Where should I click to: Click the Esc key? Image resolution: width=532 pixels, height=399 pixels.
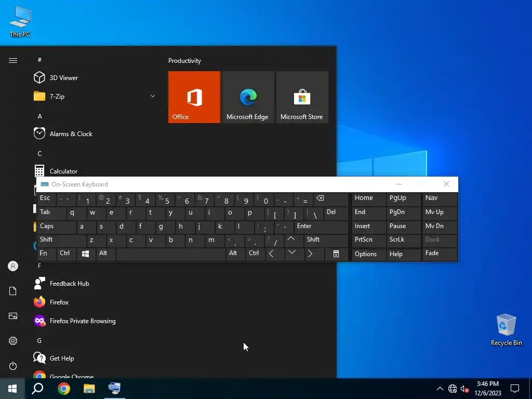point(46,199)
